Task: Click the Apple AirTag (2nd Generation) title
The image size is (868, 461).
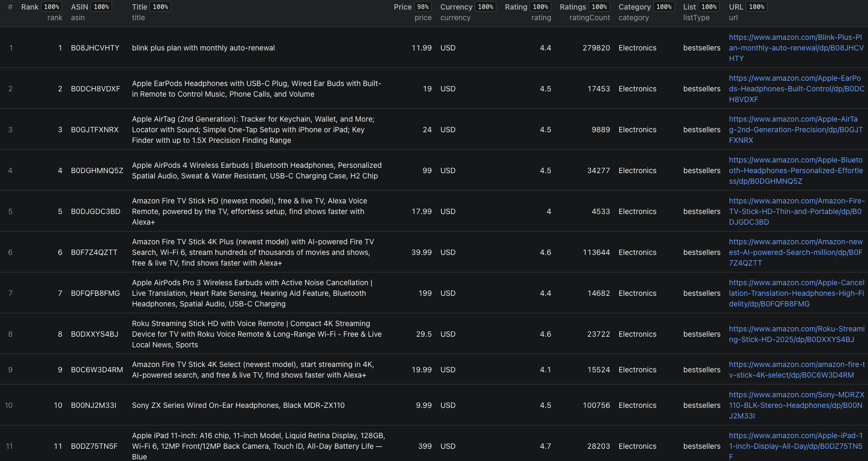Action: [254, 130]
